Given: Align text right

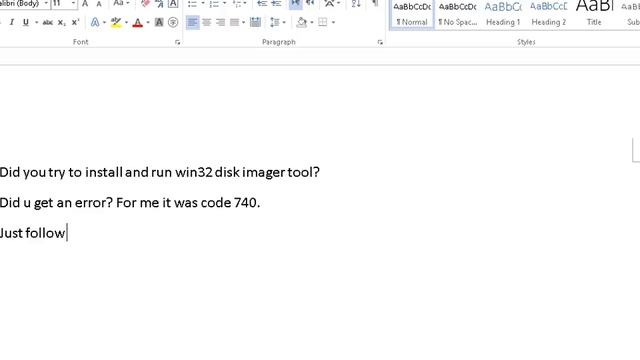Looking at the screenshot, I should tap(220, 22).
